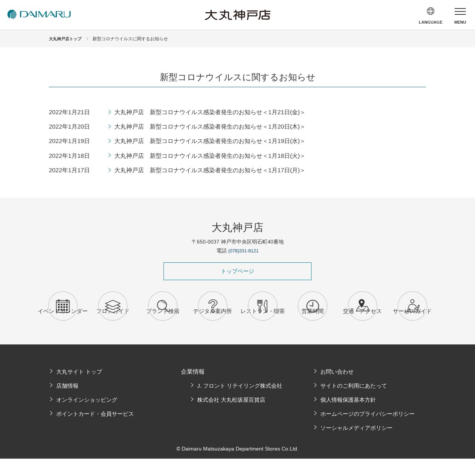Open the January 18 infection notice

tap(209, 156)
